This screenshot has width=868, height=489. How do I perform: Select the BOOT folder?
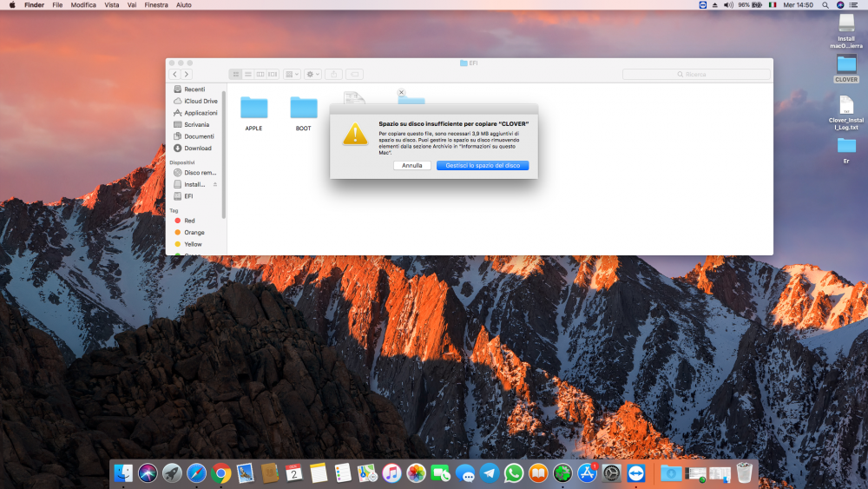point(304,108)
